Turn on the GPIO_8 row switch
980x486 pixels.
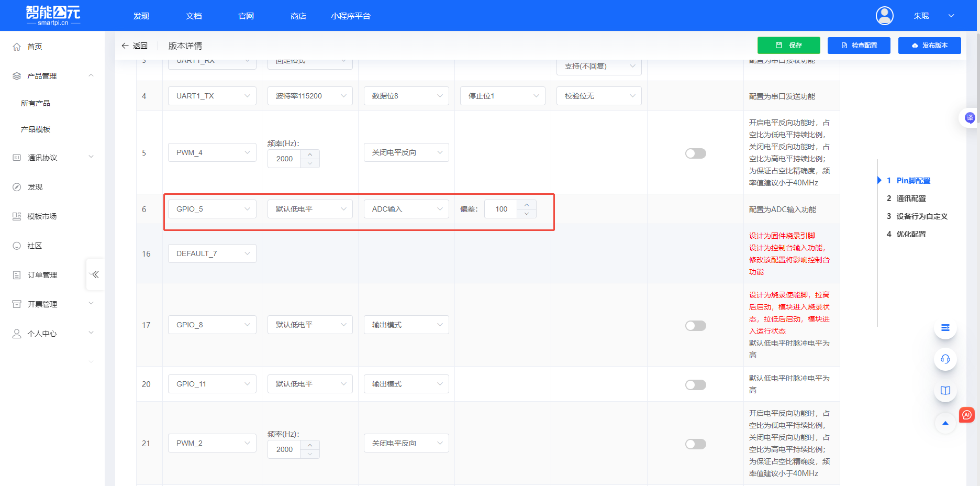(695, 325)
